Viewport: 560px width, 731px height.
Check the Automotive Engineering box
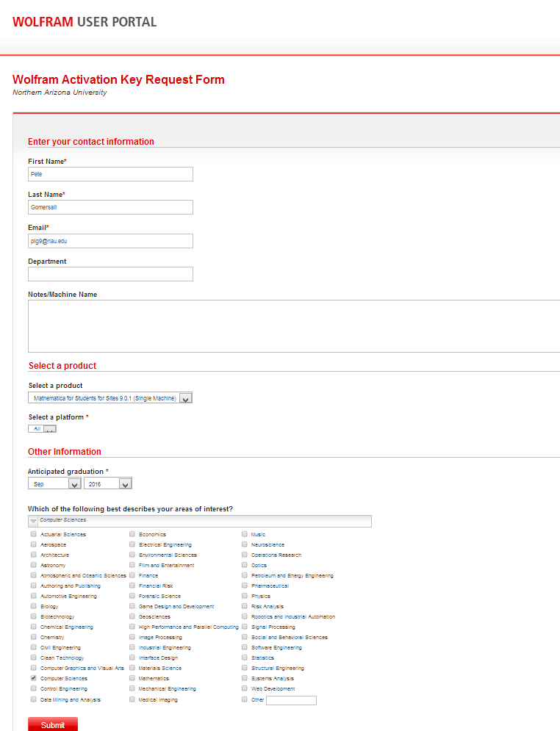34,596
